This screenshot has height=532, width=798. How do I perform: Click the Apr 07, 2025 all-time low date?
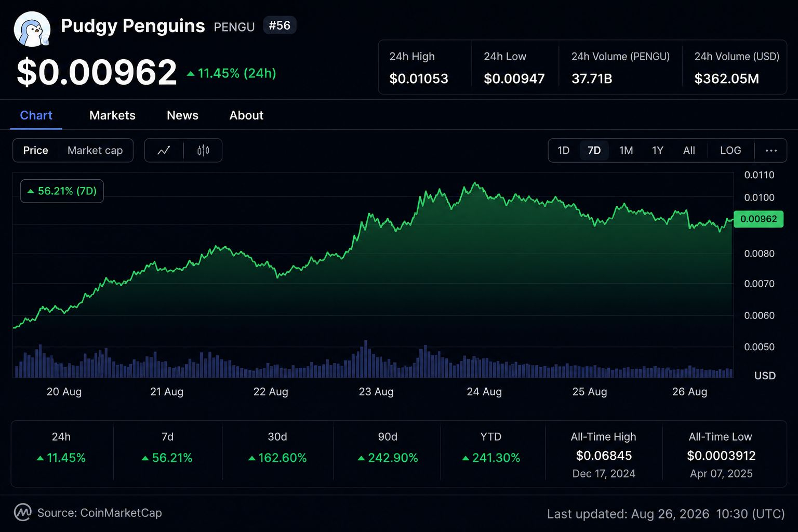click(721, 474)
